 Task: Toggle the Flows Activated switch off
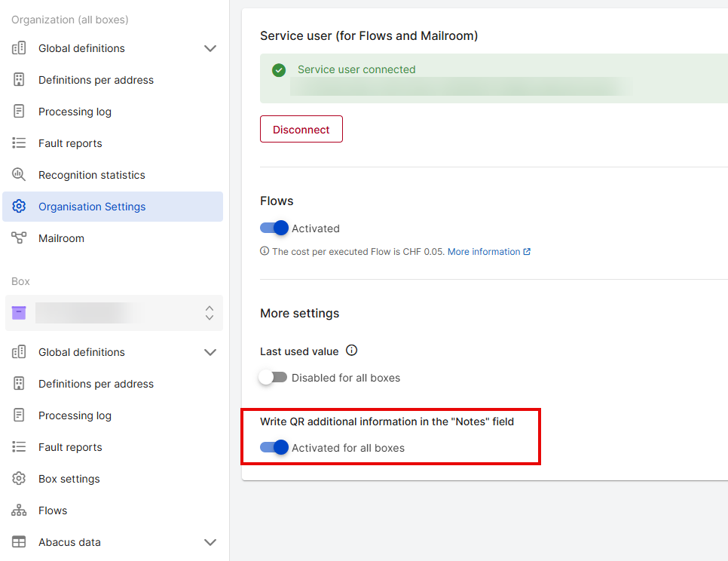pyautogui.click(x=274, y=228)
